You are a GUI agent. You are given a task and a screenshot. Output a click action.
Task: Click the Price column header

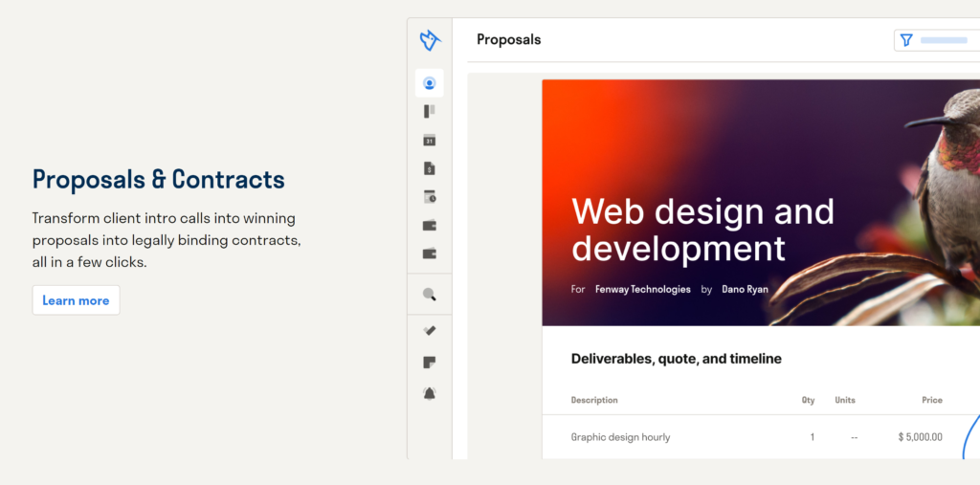(931, 400)
